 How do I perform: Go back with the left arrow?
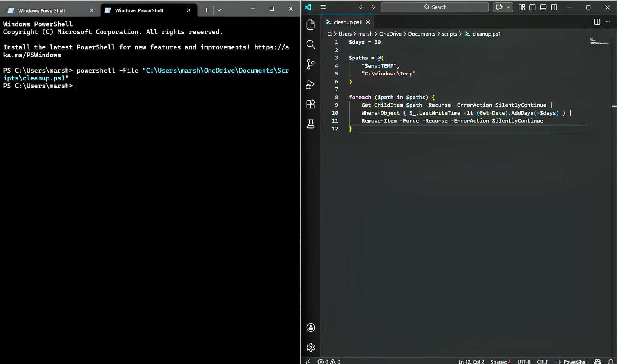click(x=361, y=7)
